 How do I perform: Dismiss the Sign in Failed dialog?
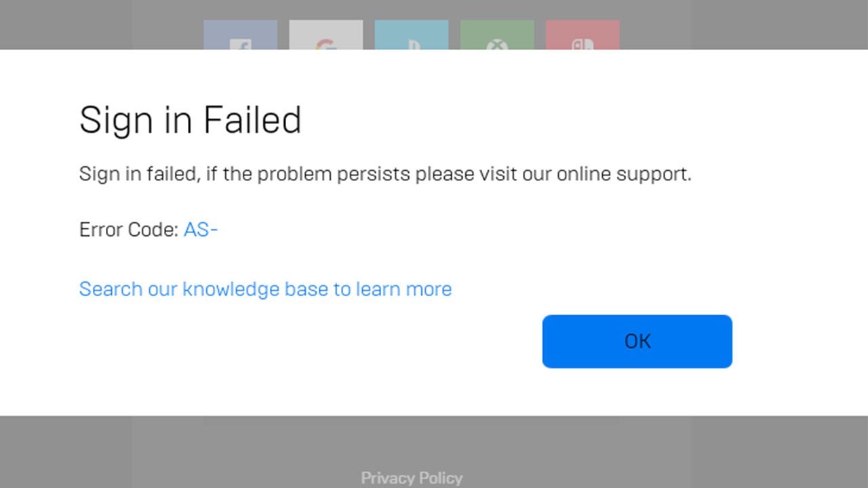tap(637, 341)
